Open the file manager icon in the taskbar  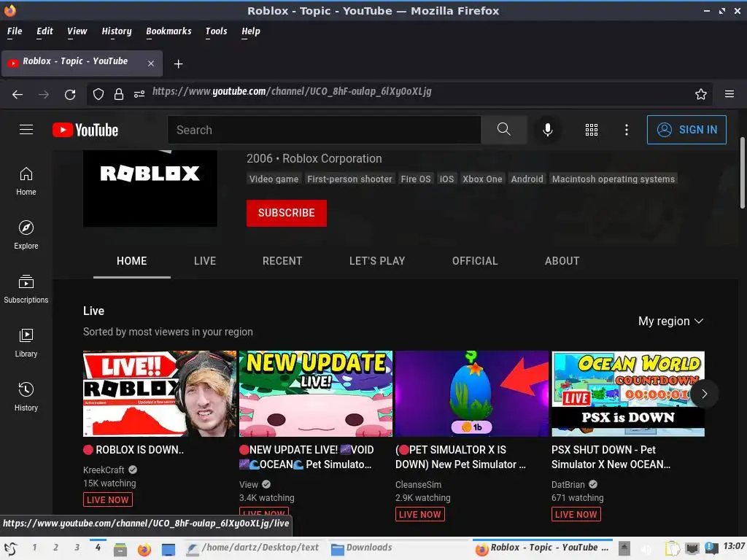tap(120, 550)
